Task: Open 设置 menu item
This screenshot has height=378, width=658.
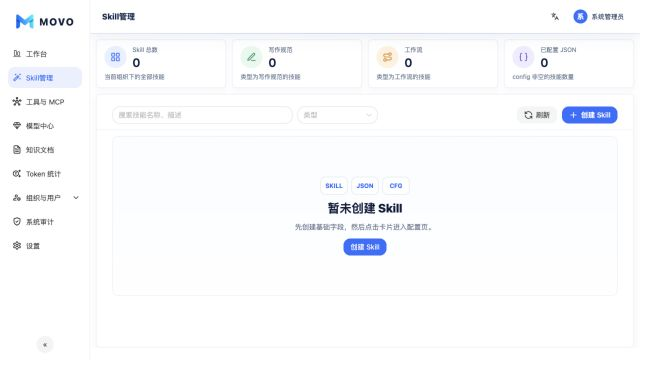Action: click(45, 246)
